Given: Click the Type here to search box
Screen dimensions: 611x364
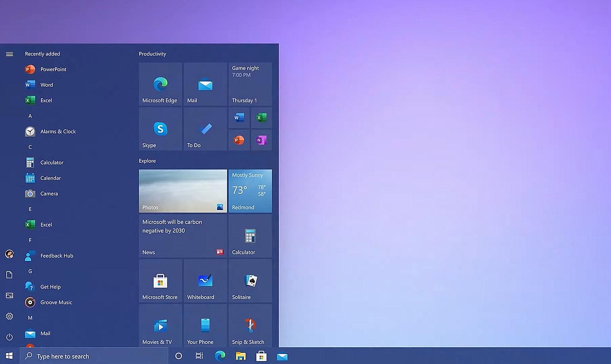Looking at the screenshot, I should point(94,356).
